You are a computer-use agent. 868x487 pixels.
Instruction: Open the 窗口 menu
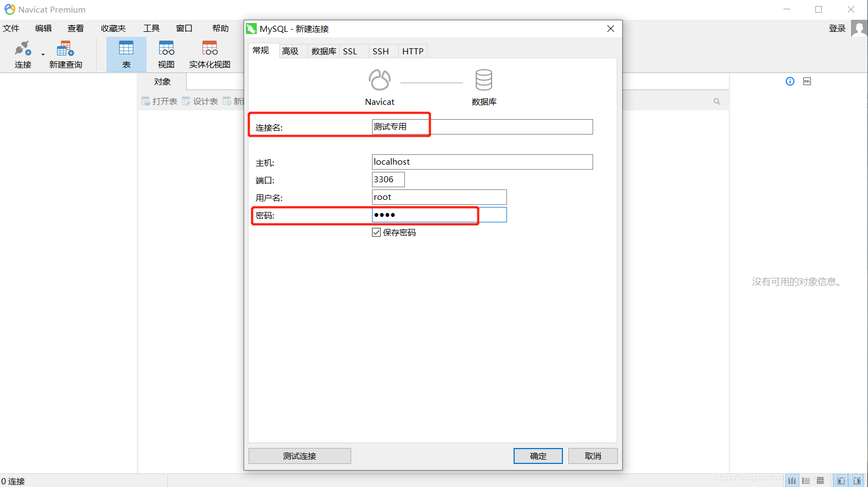click(184, 29)
